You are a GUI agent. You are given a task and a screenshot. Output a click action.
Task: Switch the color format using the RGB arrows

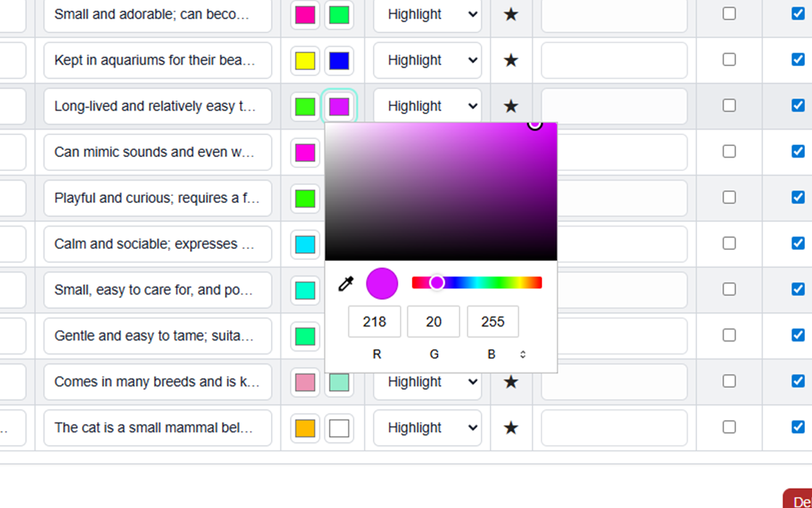click(x=523, y=354)
